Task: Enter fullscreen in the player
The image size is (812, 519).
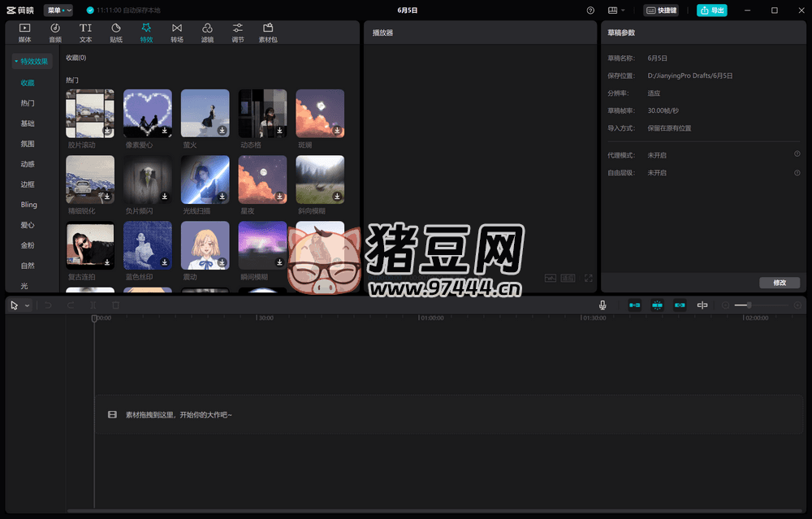Action: (589, 278)
